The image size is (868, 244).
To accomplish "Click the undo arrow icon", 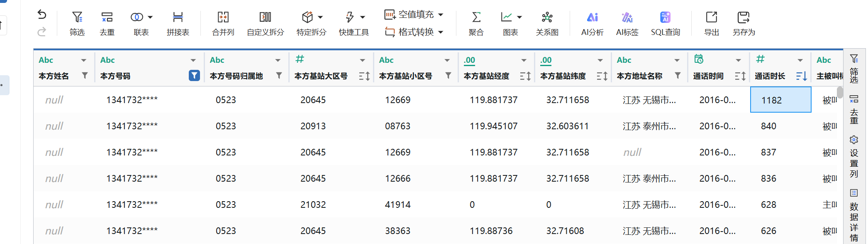I will pyautogui.click(x=42, y=15).
